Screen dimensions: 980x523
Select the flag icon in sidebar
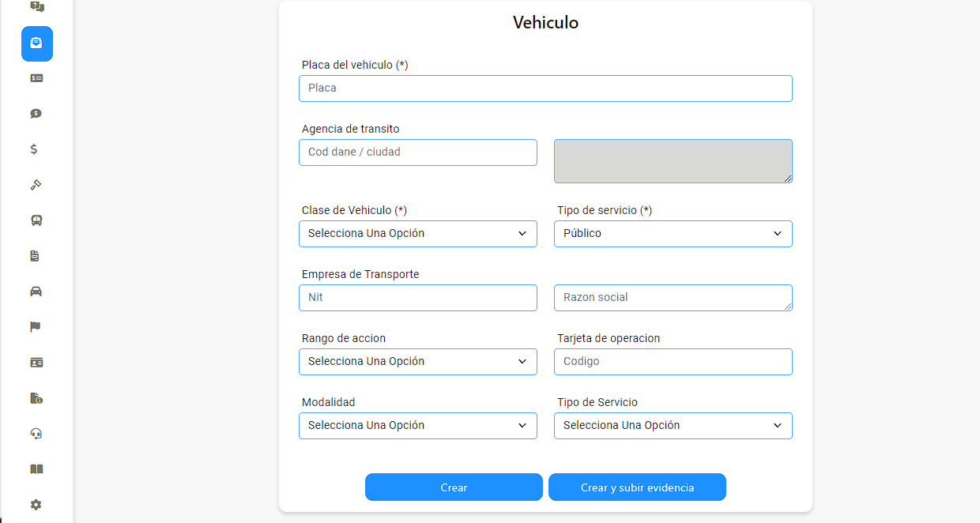click(x=36, y=327)
